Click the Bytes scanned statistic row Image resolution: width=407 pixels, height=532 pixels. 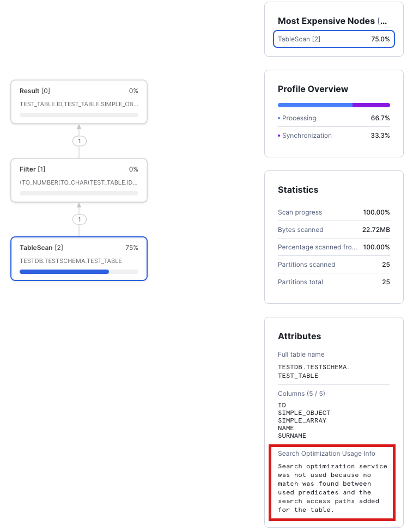pos(333,230)
